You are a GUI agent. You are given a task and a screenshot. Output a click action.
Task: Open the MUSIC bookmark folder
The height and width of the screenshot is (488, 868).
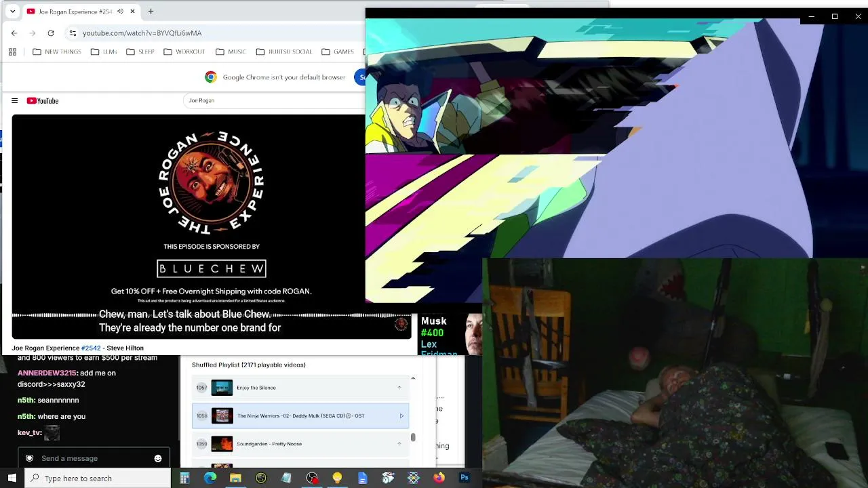point(231,52)
